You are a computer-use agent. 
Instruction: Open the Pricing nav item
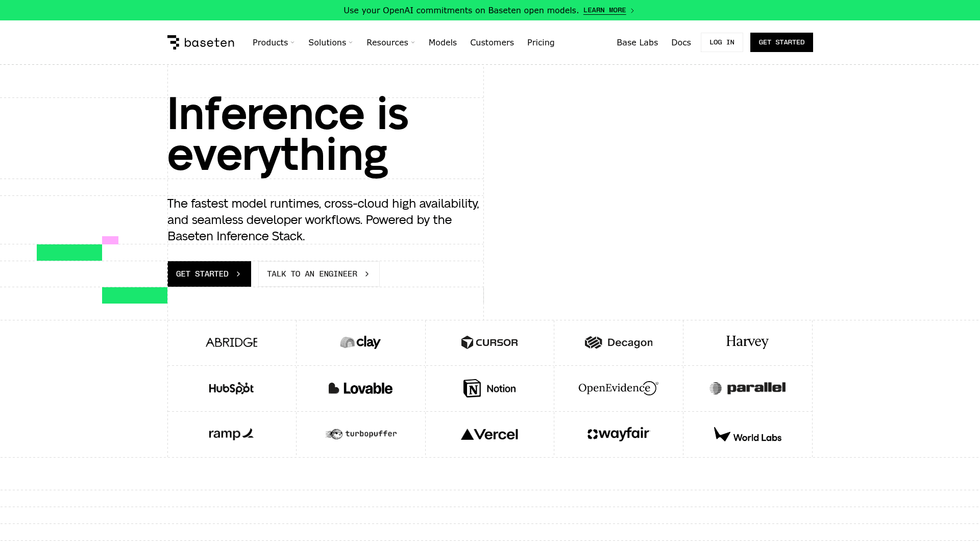(x=541, y=42)
